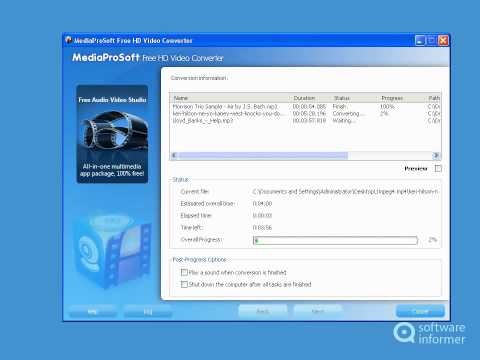Click the horizontal scrollbar thumb in file list
The height and width of the screenshot is (360, 480).
(262, 155)
